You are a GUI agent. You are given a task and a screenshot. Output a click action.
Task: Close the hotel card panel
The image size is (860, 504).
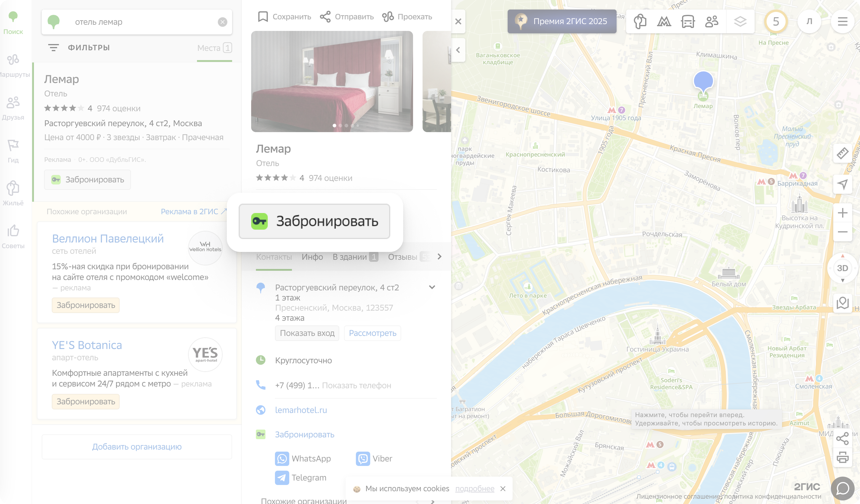[x=458, y=21]
